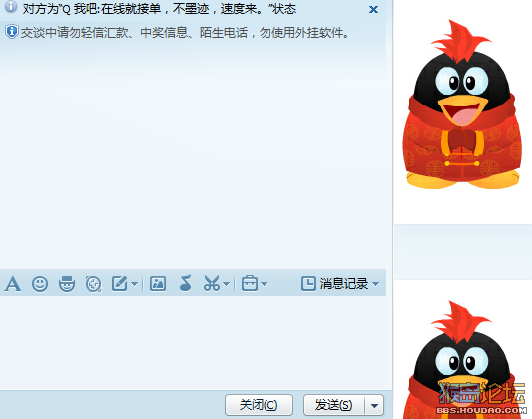532x419 pixels.
Task: Click your own QQ show penguin at bottom
Action: click(x=462, y=359)
